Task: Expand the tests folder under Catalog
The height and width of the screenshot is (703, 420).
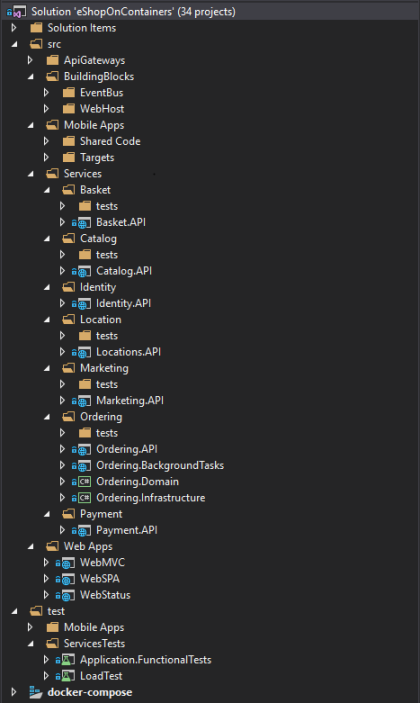Action: pos(62,255)
